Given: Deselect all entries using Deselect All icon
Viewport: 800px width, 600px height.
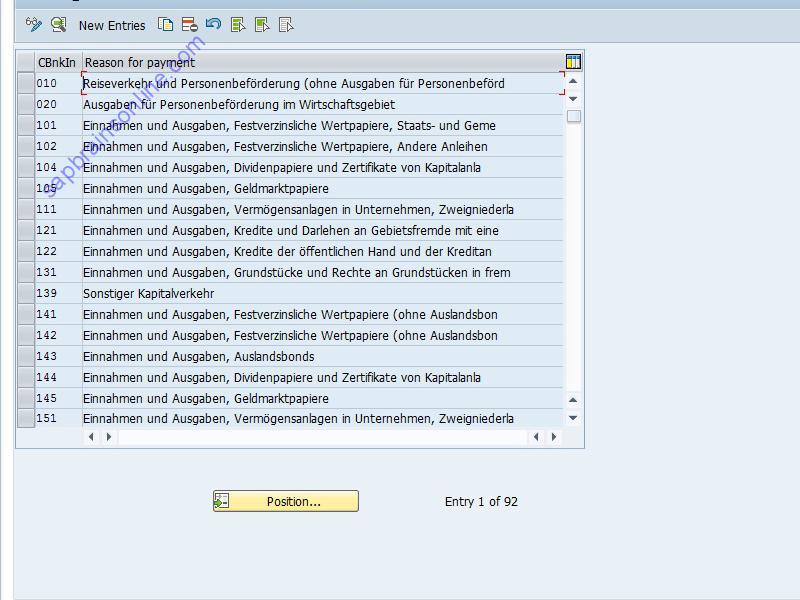Looking at the screenshot, I should (286, 25).
